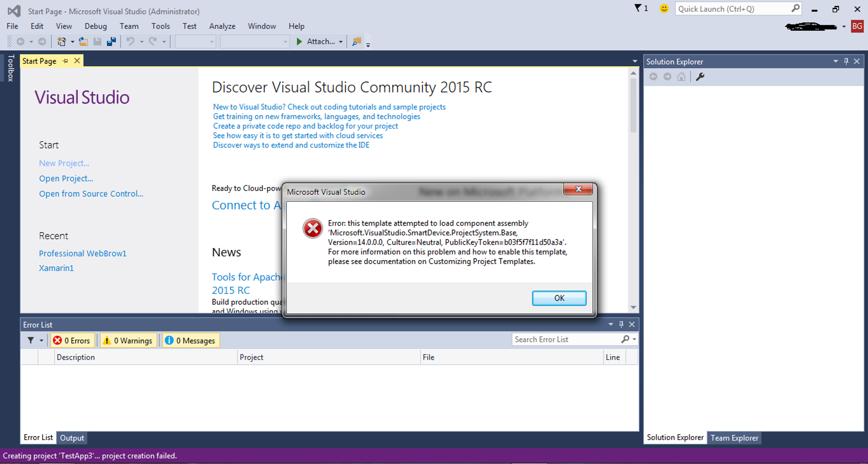
Task: Close the Microsoft Visual Studio error dialog
Action: point(578,189)
